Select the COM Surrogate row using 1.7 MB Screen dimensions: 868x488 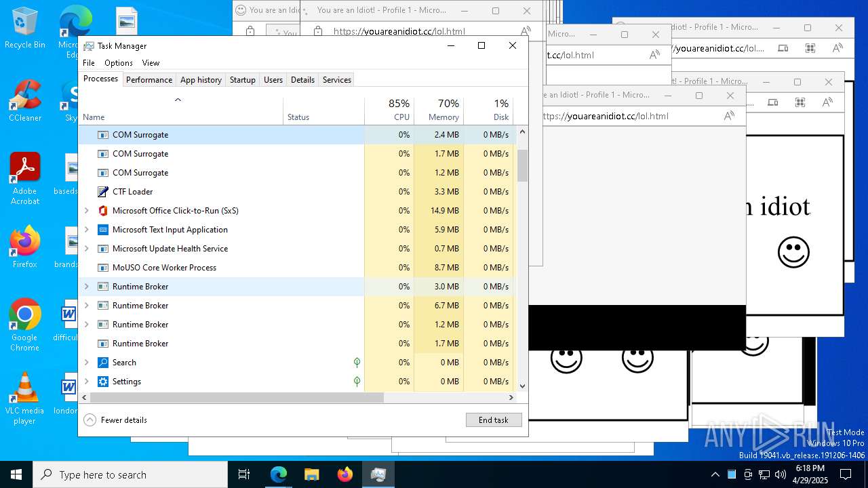point(298,154)
